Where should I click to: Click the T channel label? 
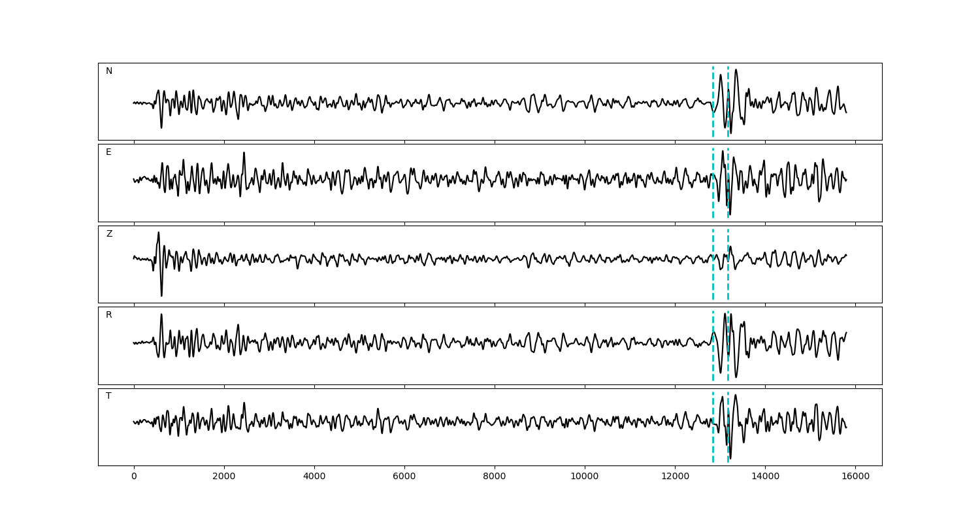coord(108,396)
